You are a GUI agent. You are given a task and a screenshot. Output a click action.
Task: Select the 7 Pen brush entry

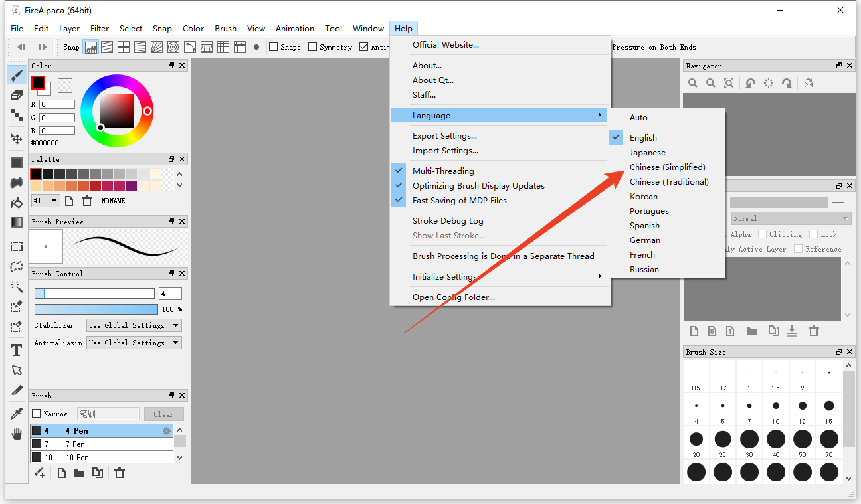tap(100, 444)
